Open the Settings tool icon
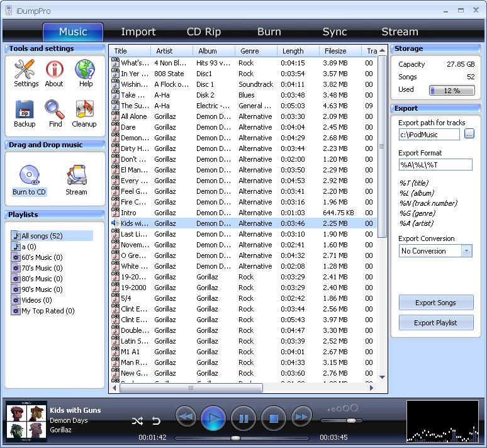This screenshot has height=448, width=487. click(26, 70)
